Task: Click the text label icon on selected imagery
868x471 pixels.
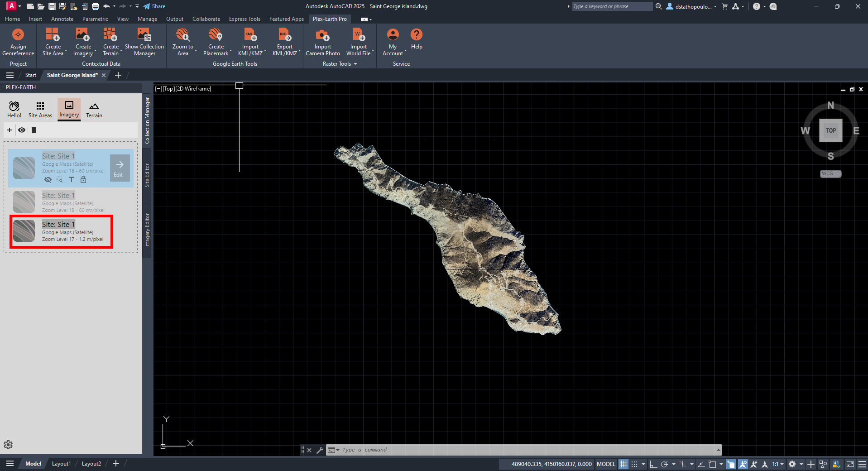Action: (x=71, y=180)
